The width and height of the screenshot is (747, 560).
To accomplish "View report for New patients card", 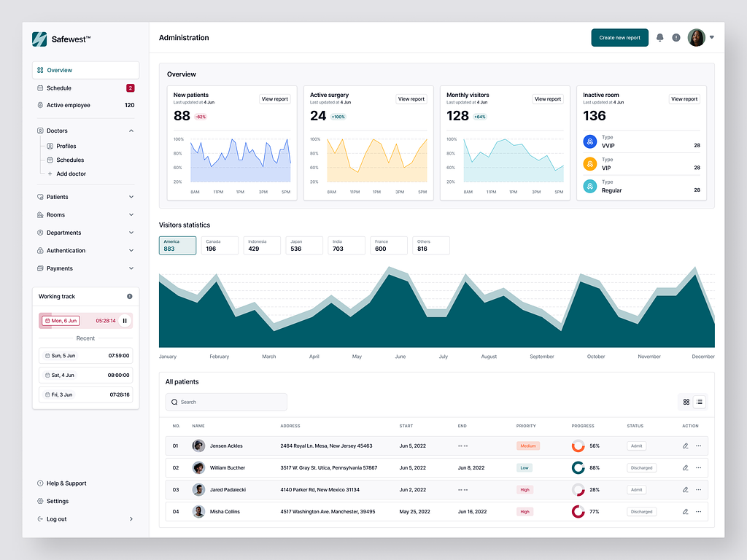I will (x=275, y=99).
